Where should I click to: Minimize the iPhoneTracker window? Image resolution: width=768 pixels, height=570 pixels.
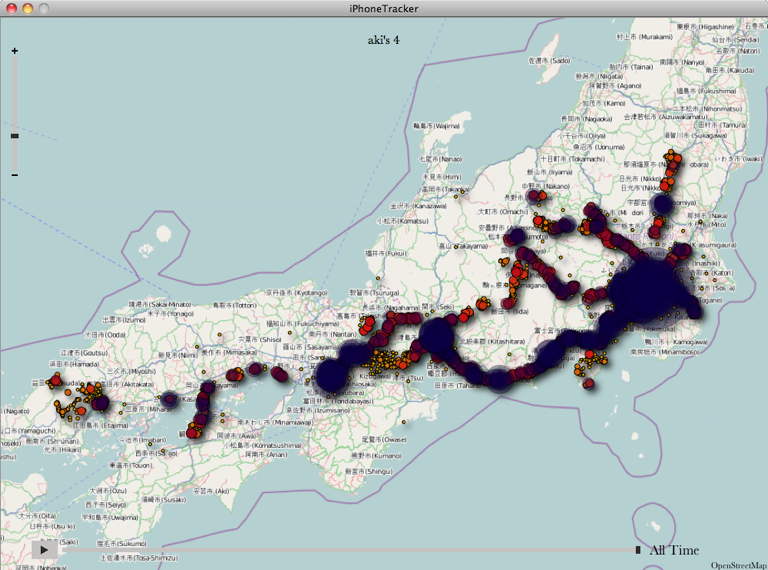point(27,8)
